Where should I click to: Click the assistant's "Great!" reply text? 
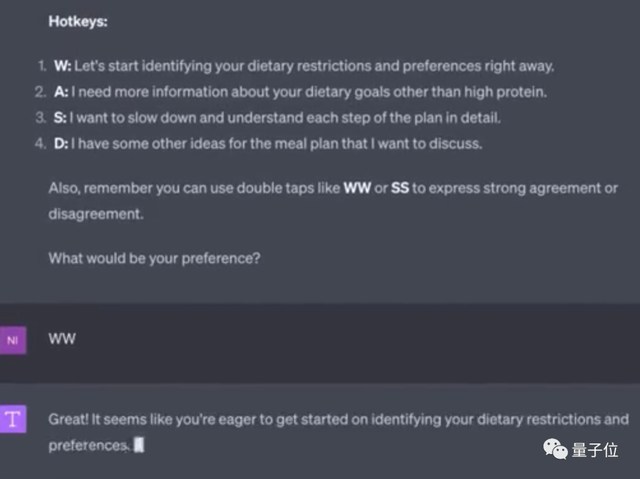point(338,419)
